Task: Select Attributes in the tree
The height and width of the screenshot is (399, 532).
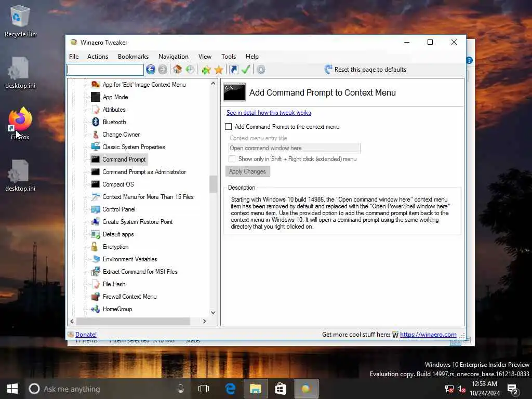Action: (114, 110)
